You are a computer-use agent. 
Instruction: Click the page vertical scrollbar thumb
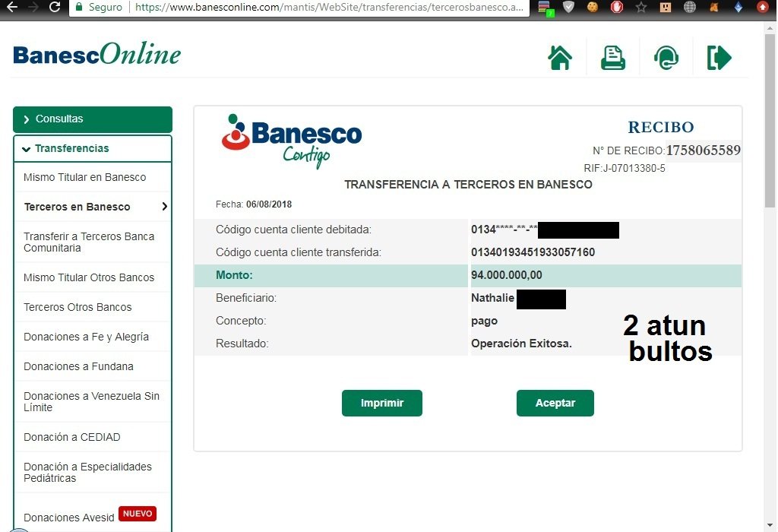770,119
